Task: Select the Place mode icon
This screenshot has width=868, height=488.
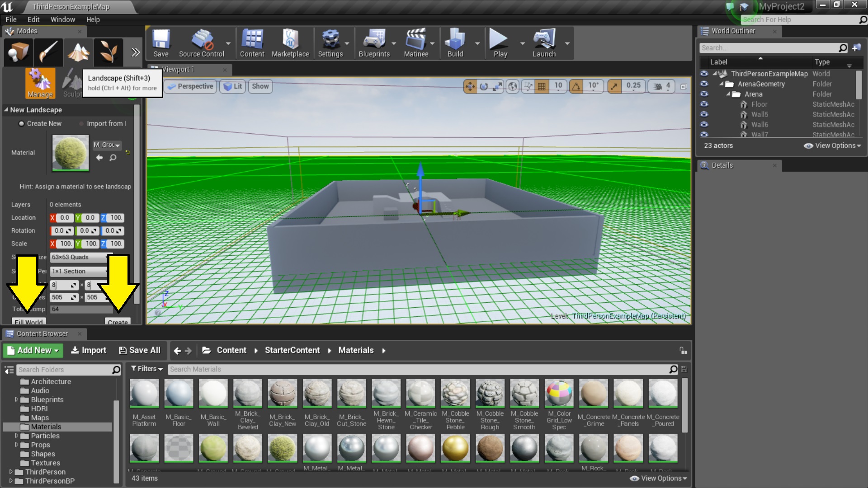Action: pyautogui.click(x=19, y=52)
